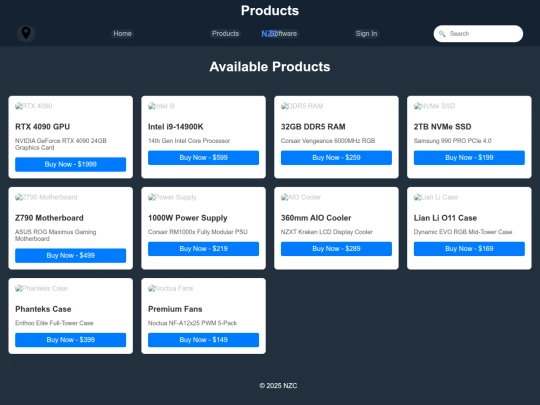The height and width of the screenshot is (405, 540).
Task: Buy the Premium Fans for $149
Action: pyautogui.click(x=204, y=340)
